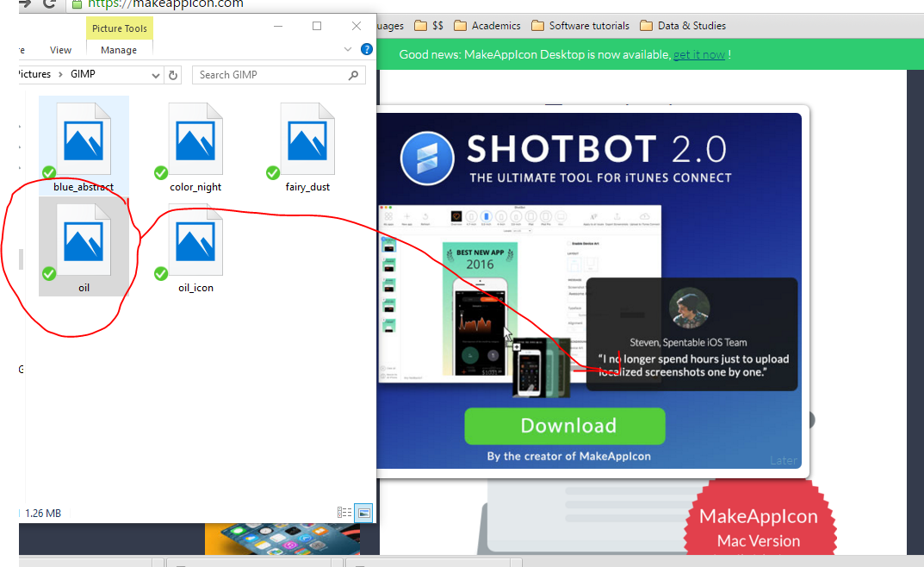Click 'By the creator of MakeAppIcon' text
Screen dimensions: 924x567
click(568, 456)
